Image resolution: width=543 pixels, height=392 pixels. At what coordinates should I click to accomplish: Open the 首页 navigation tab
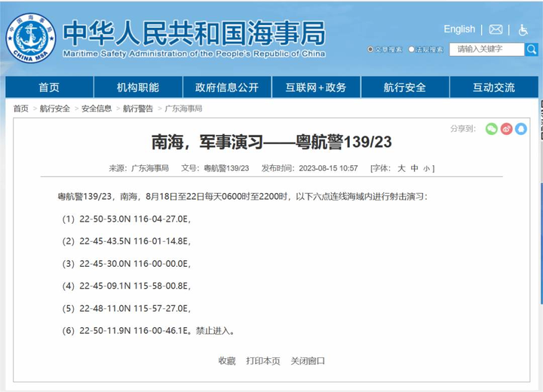(x=49, y=87)
